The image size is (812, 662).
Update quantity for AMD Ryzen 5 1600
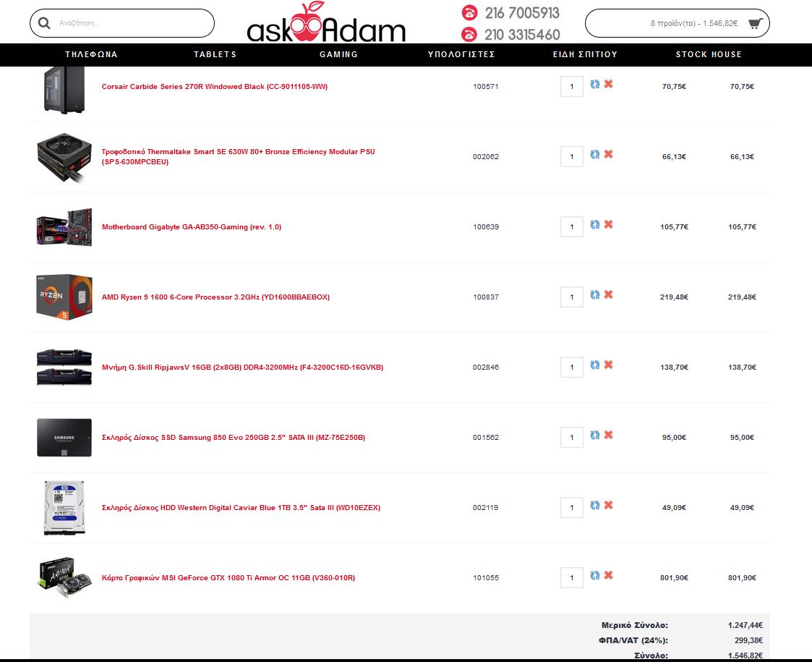pyautogui.click(x=595, y=294)
